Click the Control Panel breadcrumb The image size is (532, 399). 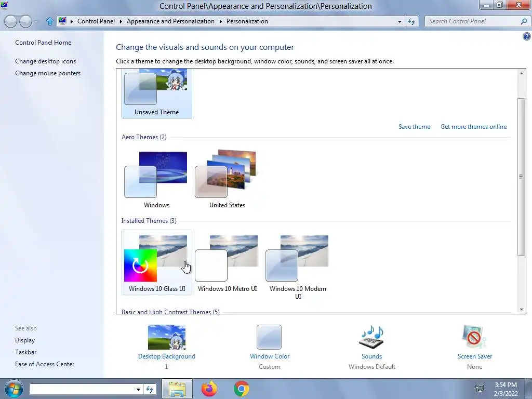[x=96, y=21]
